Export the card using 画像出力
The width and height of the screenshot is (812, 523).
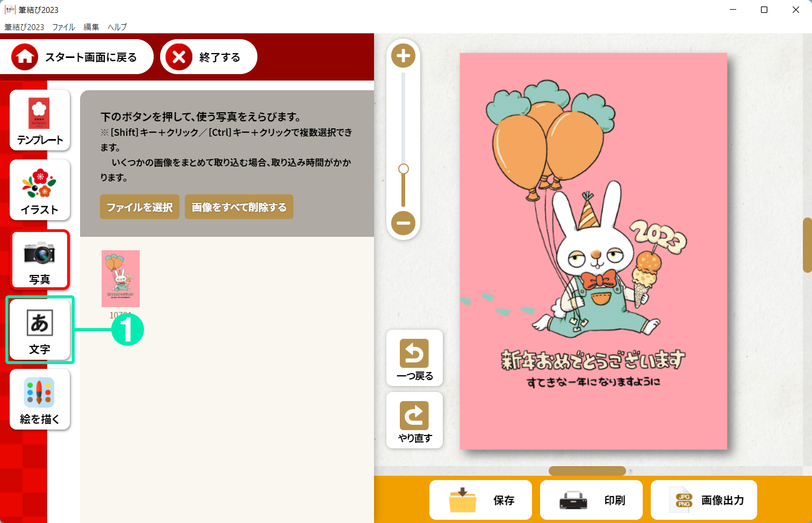click(x=704, y=500)
